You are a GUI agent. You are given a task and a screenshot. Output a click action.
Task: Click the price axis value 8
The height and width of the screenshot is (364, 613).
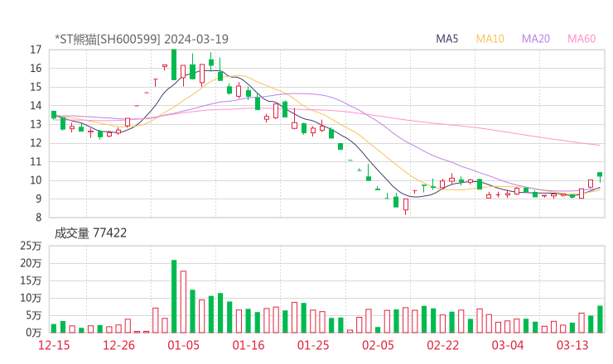[x=38, y=218]
